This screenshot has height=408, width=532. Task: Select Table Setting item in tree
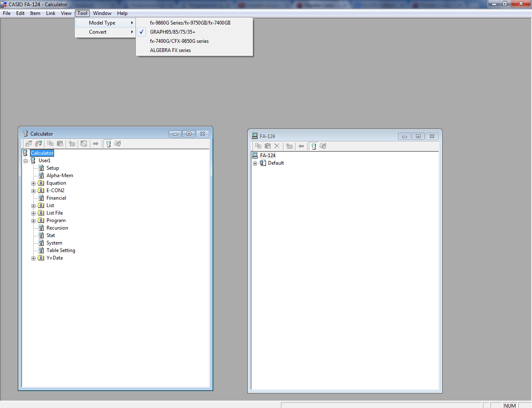click(61, 250)
